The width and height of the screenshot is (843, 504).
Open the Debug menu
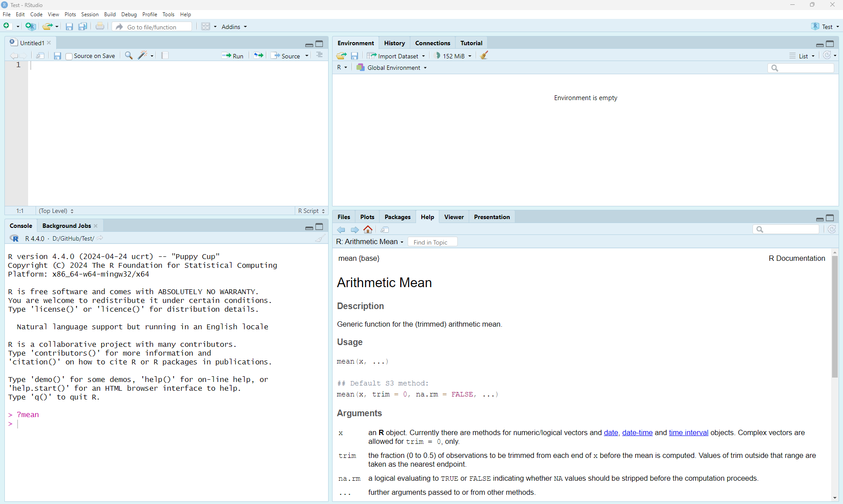point(129,14)
